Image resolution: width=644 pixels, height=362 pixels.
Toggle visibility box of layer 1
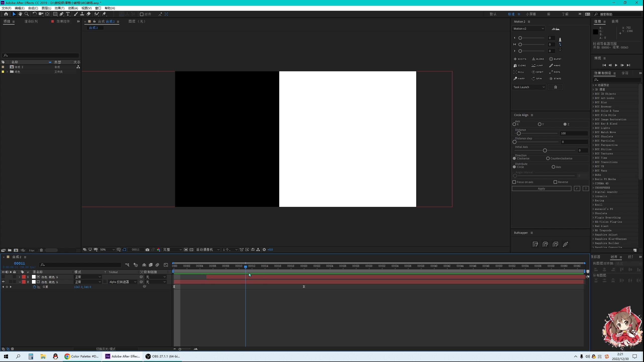click(3, 277)
